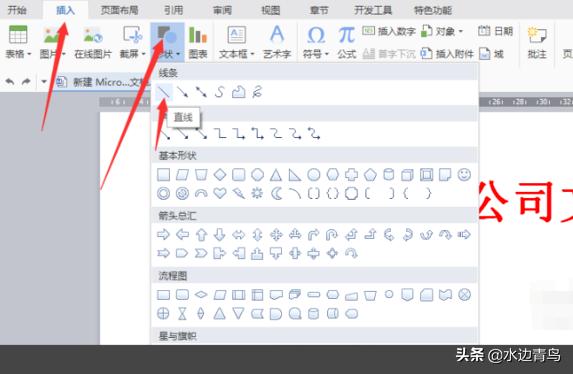Viewport: 573px width, 374px height.
Task: Click the redo arrow icon
Action: pos(26,82)
